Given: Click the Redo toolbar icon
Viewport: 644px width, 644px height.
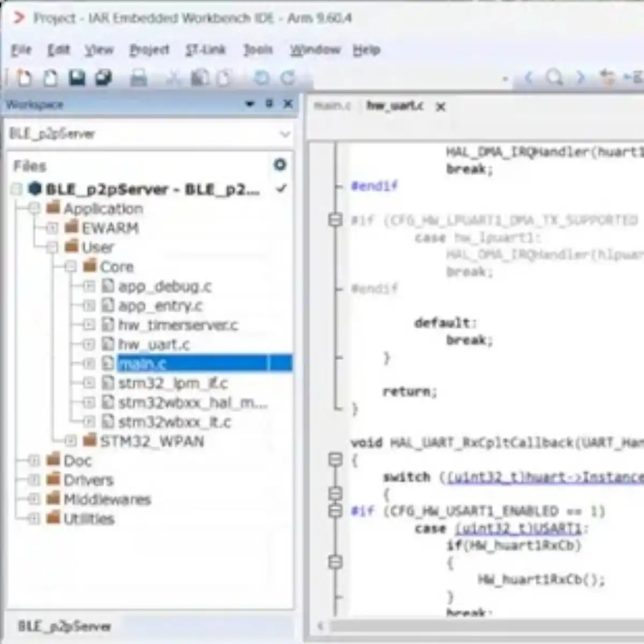Looking at the screenshot, I should pyautogui.click(x=288, y=78).
